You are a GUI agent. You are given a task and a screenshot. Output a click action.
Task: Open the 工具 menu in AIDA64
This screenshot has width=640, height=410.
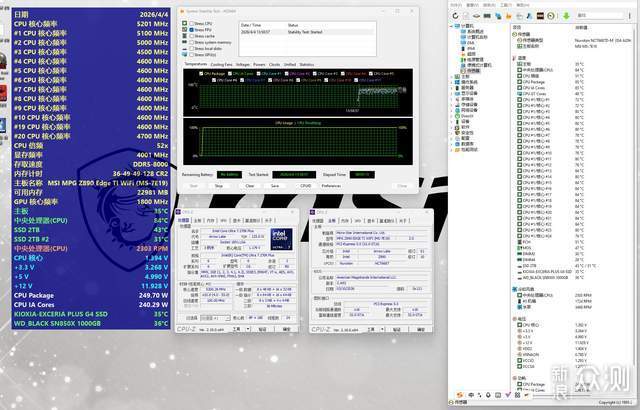coord(506,5)
